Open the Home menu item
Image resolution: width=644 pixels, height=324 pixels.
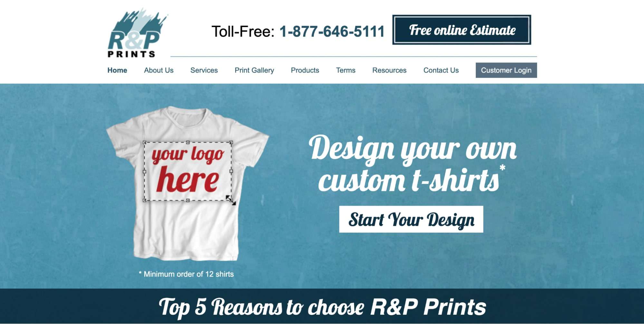tap(117, 70)
